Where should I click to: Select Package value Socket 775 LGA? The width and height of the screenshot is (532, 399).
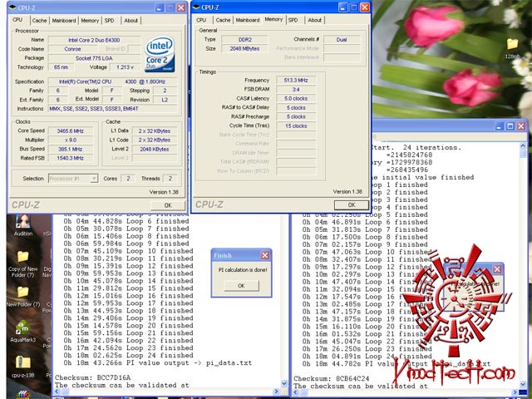[x=94, y=58]
